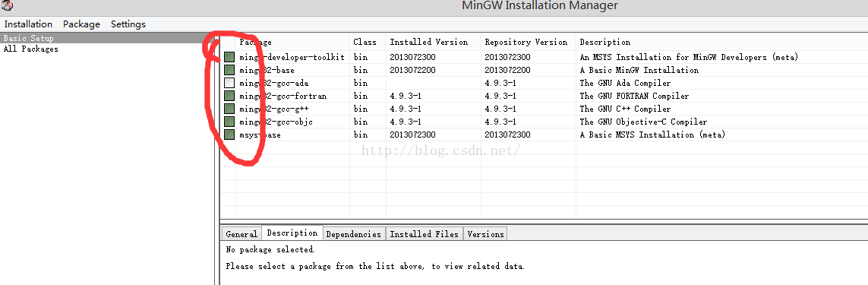This screenshot has width=868, height=285.
Task: Mark the mingw32-gcc-ada package checkbox
Action: click(229, 83)
